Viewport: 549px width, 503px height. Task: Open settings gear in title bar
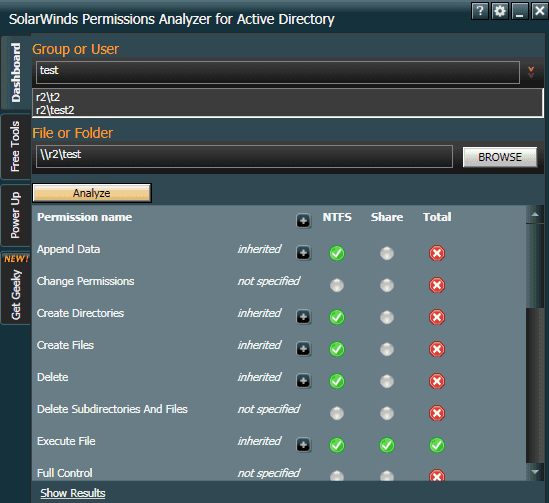(x=500, y=11)
